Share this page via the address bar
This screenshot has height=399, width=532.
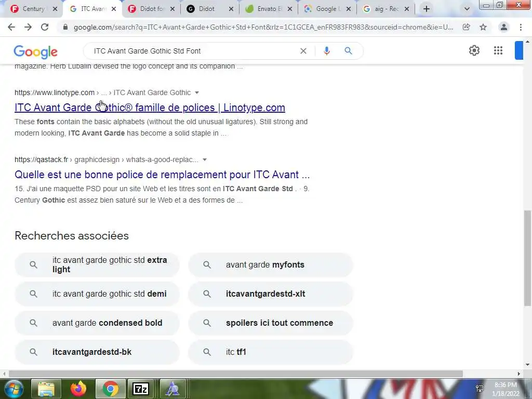pos(467,27)
